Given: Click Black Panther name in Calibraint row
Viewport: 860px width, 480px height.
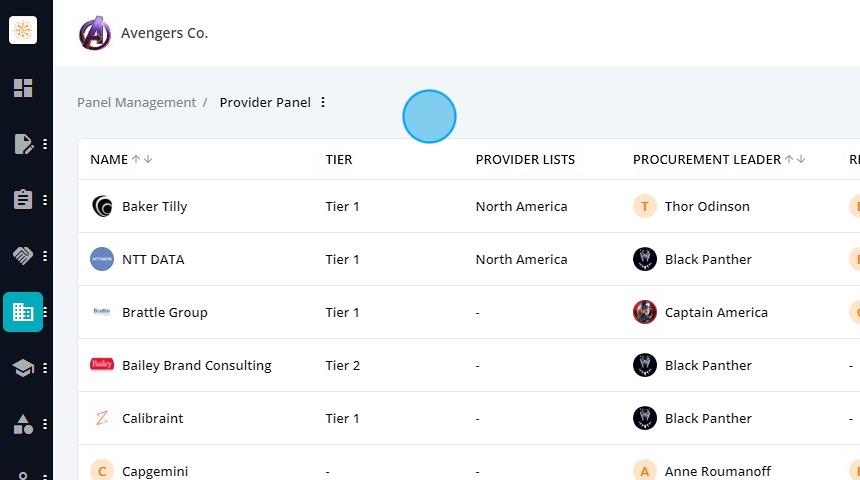Looking at the screenshot, I should tap(708, 419).
